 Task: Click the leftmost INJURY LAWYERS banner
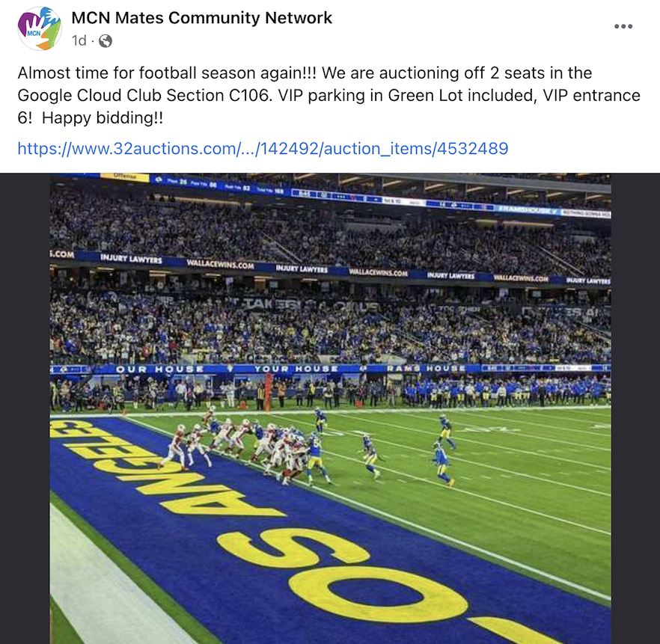click(x=131, y=260)
